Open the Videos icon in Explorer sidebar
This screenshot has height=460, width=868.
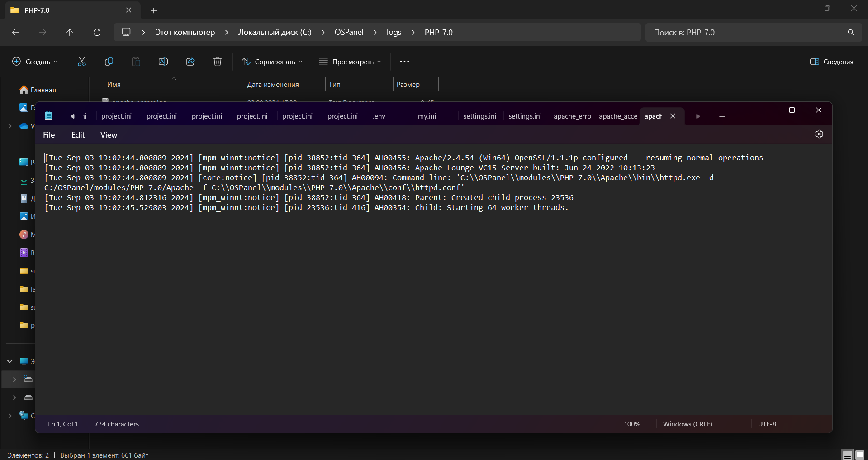[24, 253]
